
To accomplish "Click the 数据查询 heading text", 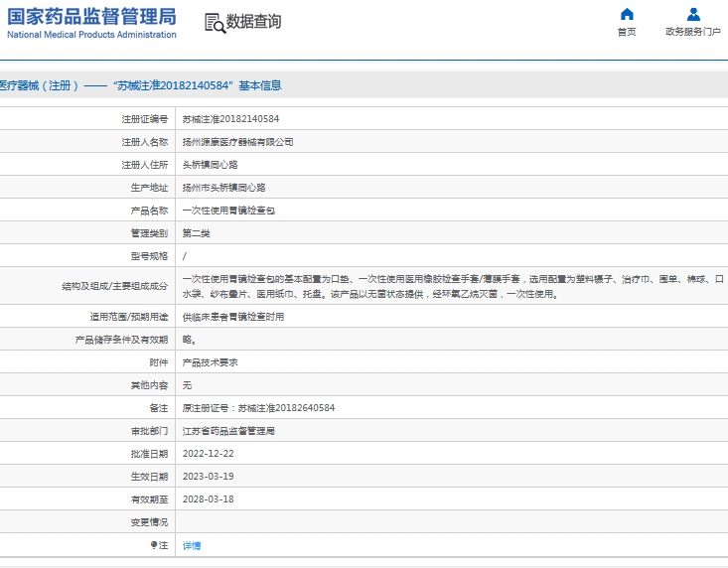I will coord(253,21).
